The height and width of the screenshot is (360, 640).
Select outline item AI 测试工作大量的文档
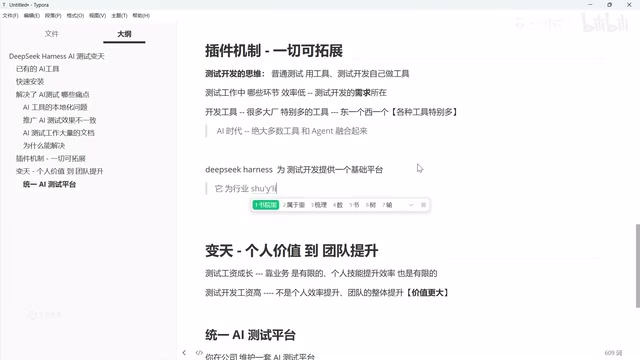[58, 133]
